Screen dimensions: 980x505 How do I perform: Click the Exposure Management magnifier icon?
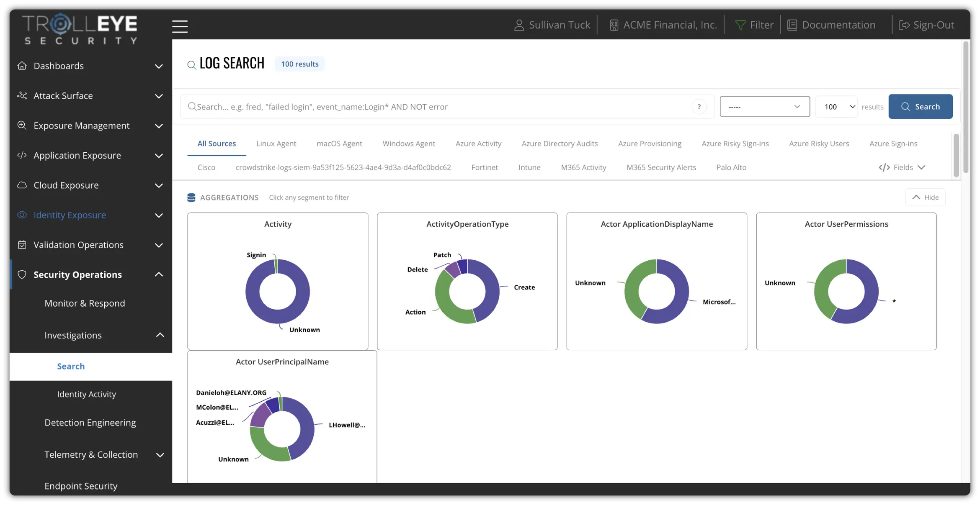point(22,125)
